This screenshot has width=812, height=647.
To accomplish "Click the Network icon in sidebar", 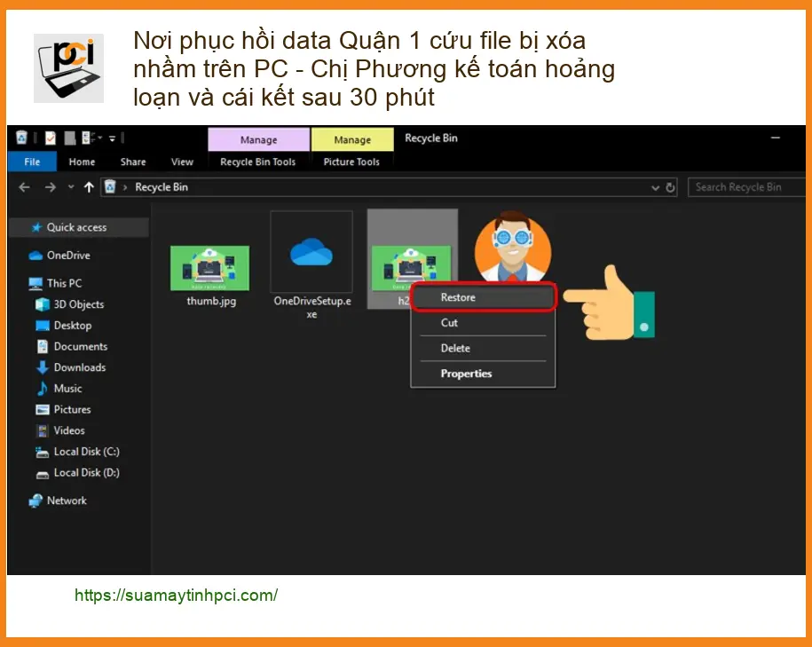I will 35,501.
